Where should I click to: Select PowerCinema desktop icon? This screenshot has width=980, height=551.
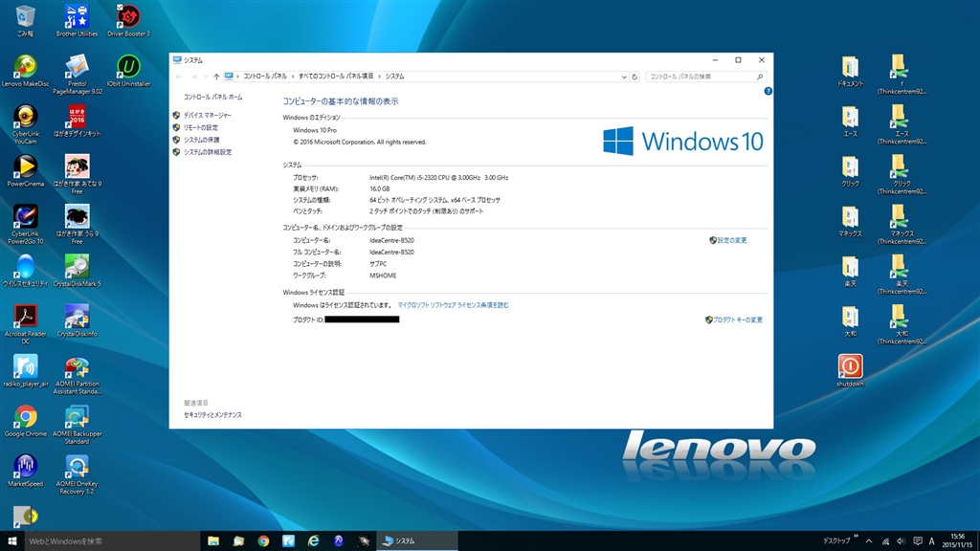pyautogui.click(x=26, y=170)
